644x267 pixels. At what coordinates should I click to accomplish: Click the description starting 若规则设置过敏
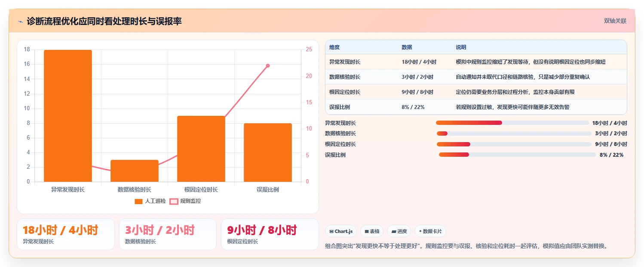point(512,107)
